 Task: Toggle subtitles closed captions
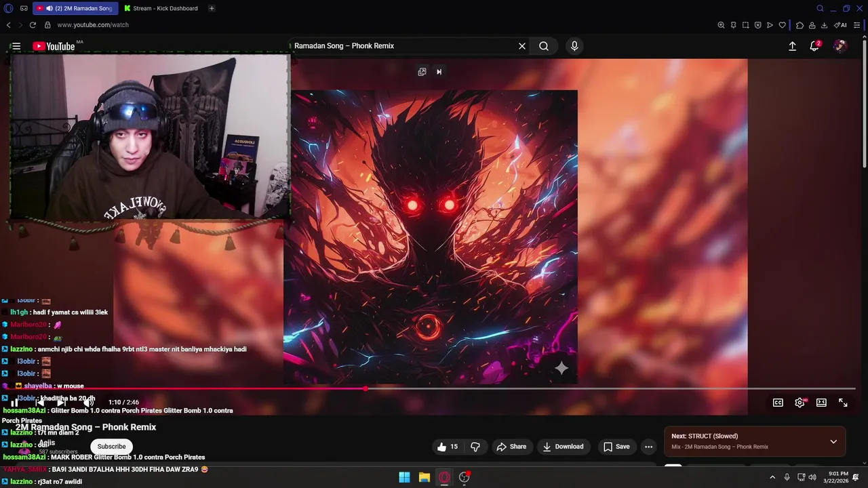tap(778, 403)
